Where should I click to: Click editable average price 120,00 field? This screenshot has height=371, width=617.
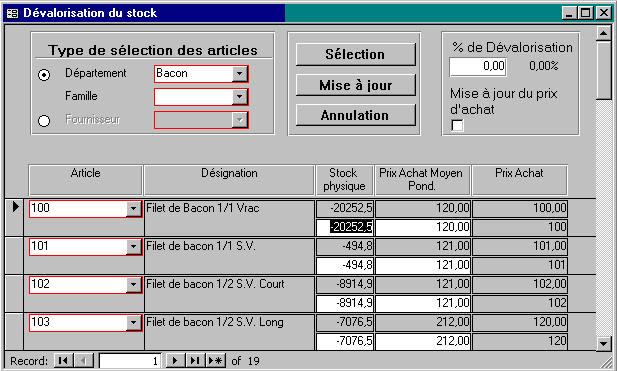coord(423,227)
